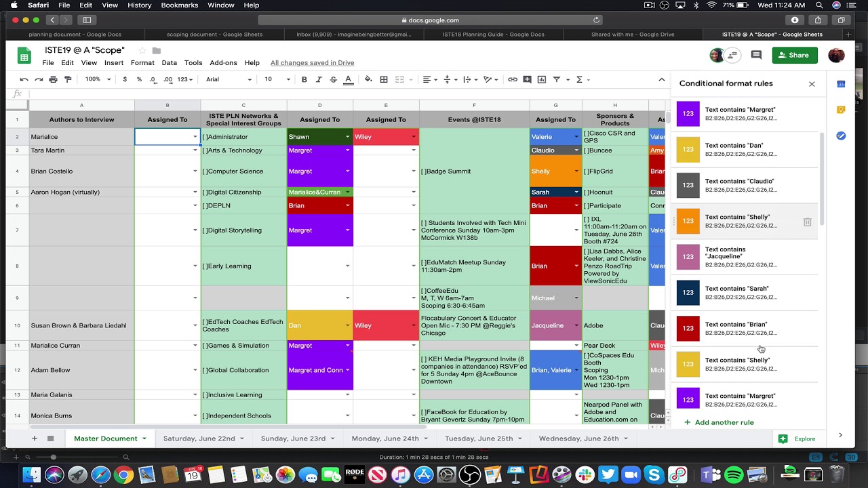Viewport: 868px width, 488px height.
Task: Add a new sheet with the plus button
Action: coord(35,439)
